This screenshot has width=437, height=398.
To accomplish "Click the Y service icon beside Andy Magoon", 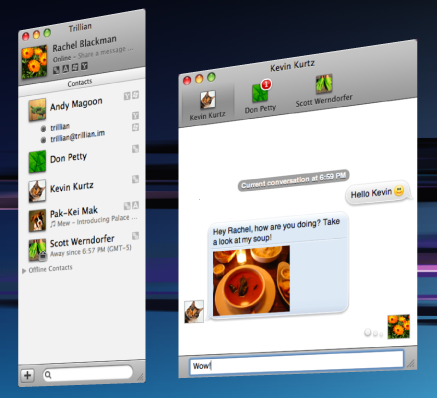I will click(127, 96).
